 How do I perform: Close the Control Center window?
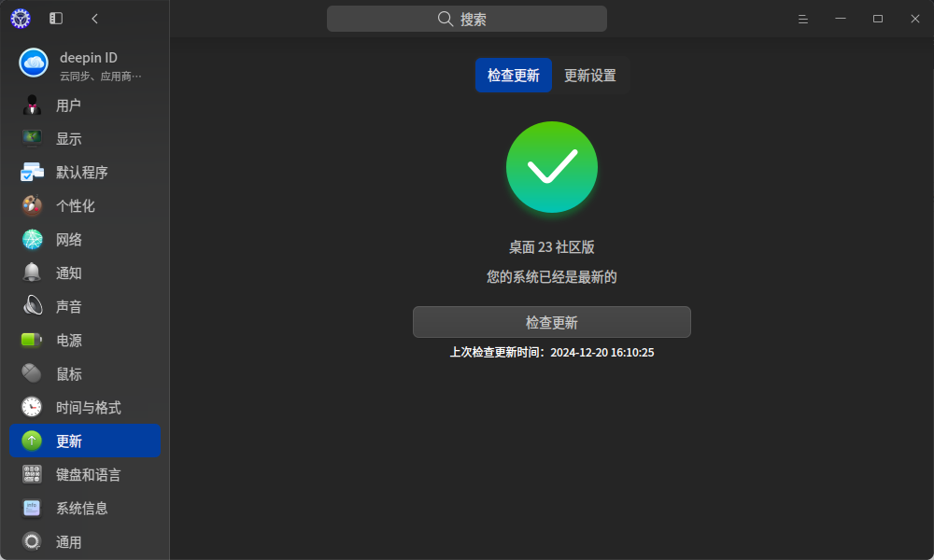915,19
